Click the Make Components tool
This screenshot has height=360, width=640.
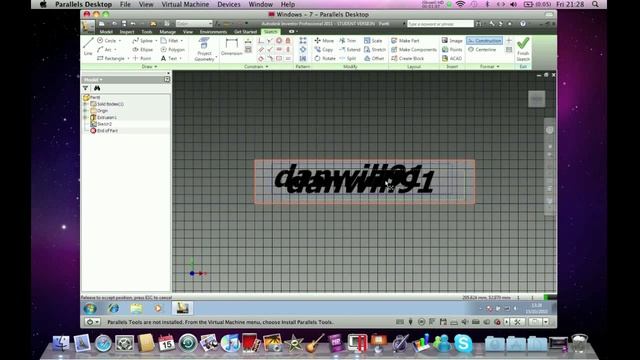(414, 49)
